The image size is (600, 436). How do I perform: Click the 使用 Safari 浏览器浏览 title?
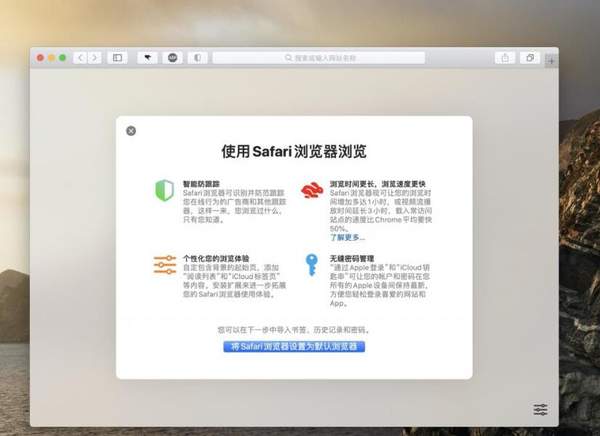point(294,151)
